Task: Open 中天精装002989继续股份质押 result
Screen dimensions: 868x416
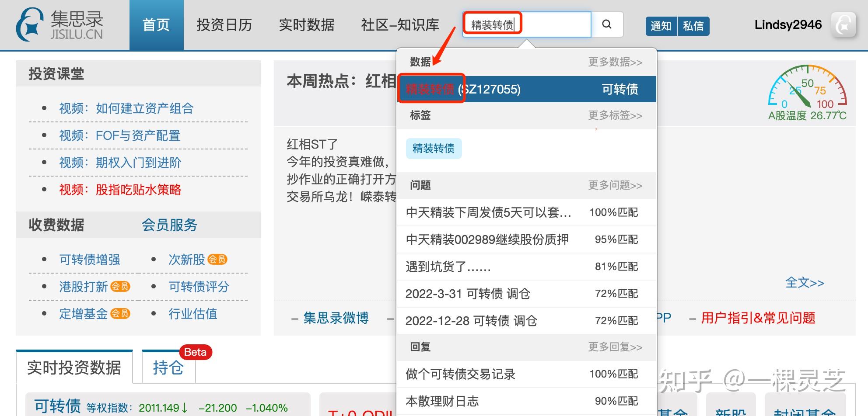Action: tap(527, 239)
